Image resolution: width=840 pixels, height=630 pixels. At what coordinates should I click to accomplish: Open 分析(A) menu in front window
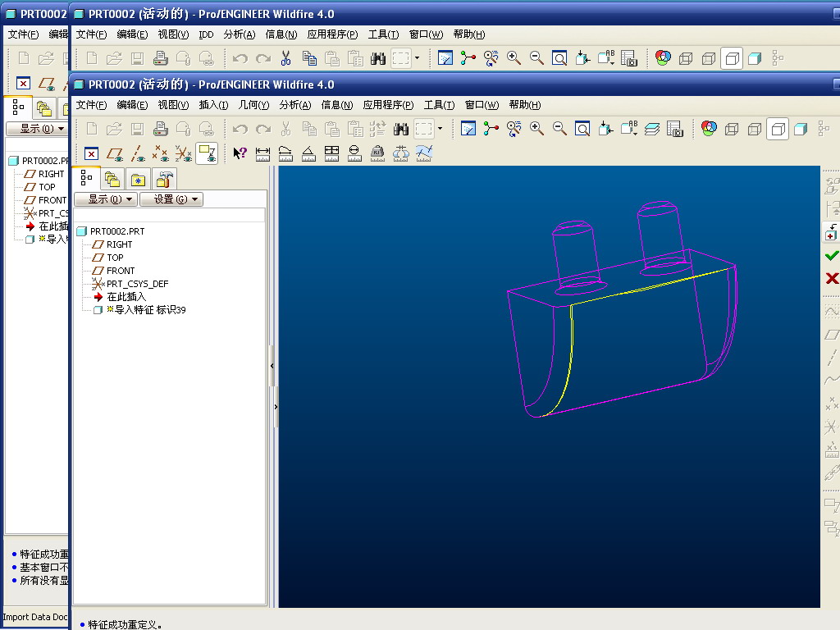coord(295,105)
